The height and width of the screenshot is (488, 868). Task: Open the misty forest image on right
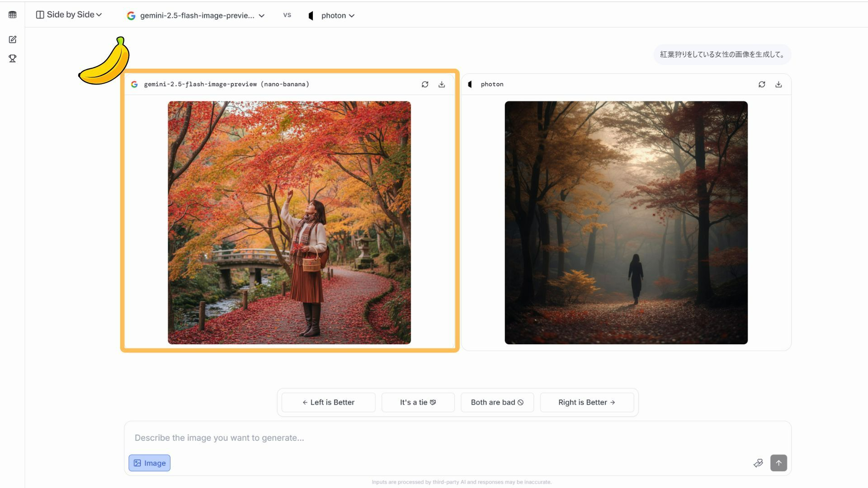(626, 222)
